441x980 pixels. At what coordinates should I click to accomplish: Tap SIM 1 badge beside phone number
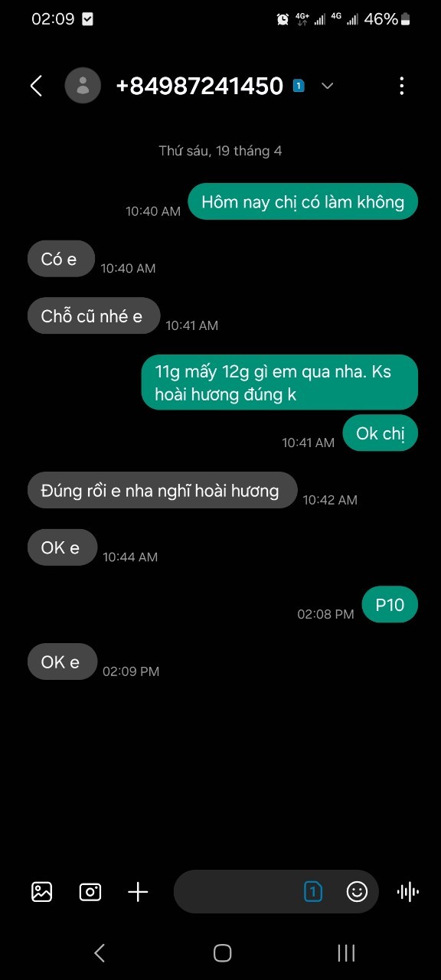(x=299, y=86)
